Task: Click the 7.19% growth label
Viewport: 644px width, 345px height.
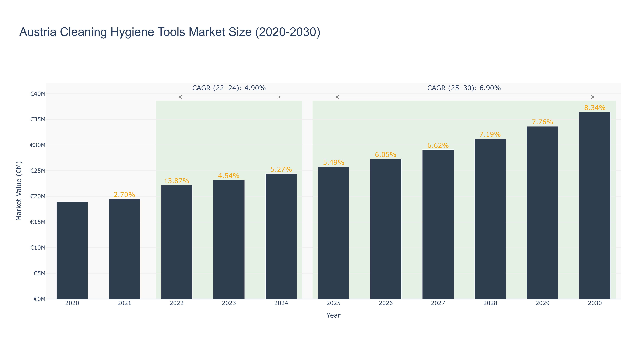Action: (490, 135)
